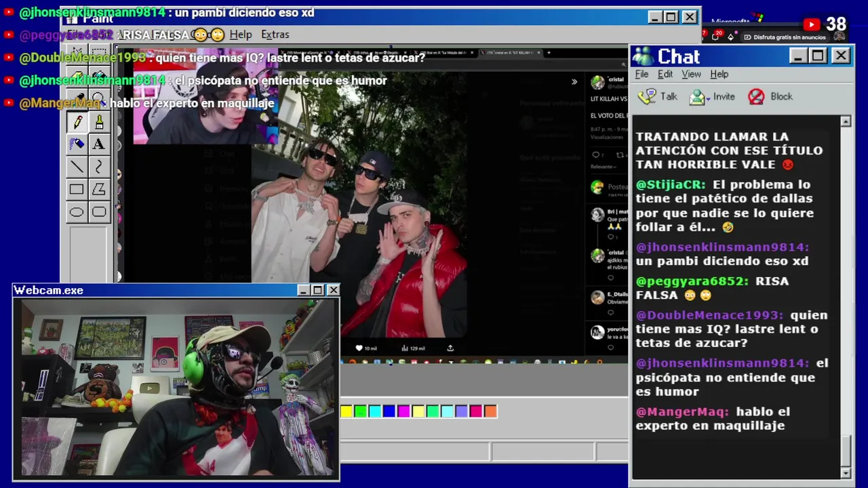Click the Talk icon in Chat
This screenshot has width=868, height=488.
click(647, 96)
